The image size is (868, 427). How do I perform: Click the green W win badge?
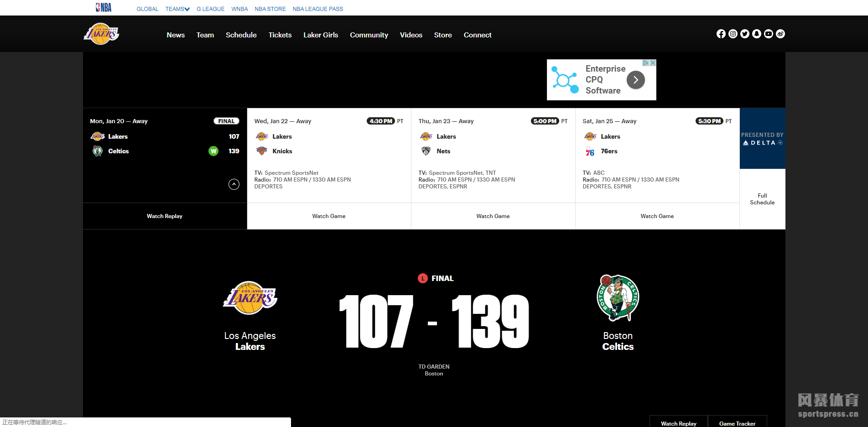point(213,151)
